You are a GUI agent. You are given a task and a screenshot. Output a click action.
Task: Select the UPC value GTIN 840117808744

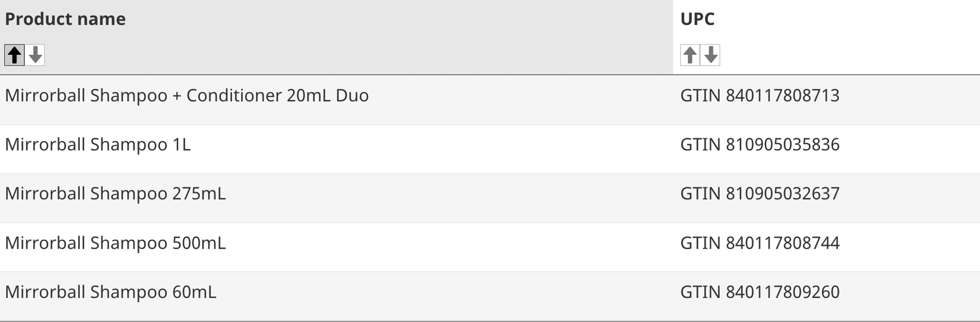pyautogui.click(x=759, y=243)
